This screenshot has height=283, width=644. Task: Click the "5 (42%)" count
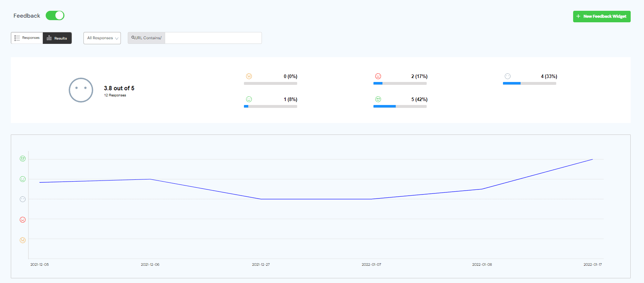pyautogui.click(x=419, y=99)
